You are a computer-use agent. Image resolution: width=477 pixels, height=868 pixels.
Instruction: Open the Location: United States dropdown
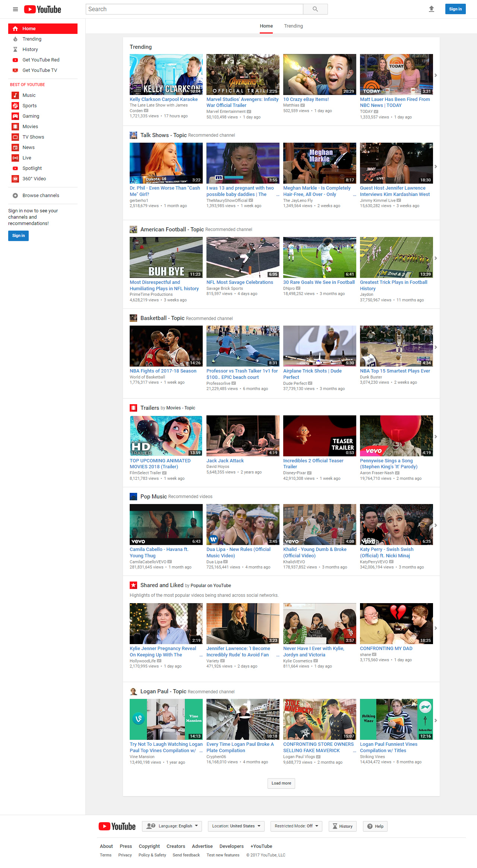236,826
